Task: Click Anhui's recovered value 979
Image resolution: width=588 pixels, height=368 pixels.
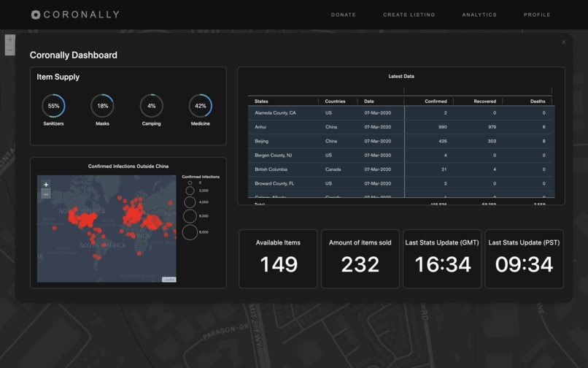Action: (492, 127)
